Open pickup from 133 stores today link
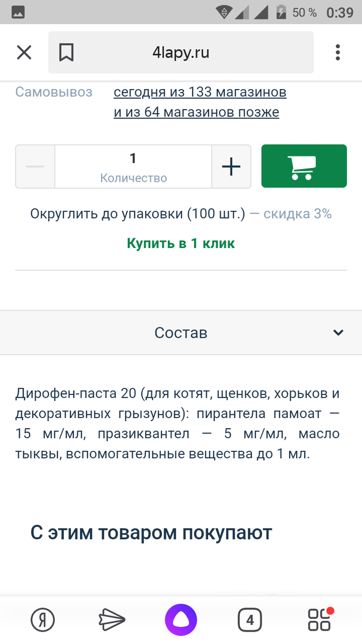This screenshot has height=644, width=362. (x=200, y=92)
